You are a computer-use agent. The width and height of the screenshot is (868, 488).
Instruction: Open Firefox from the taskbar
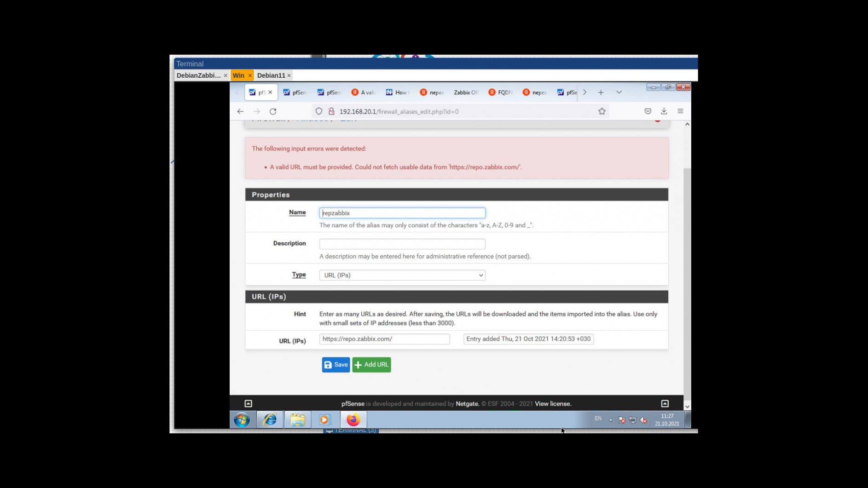(353, 419)
